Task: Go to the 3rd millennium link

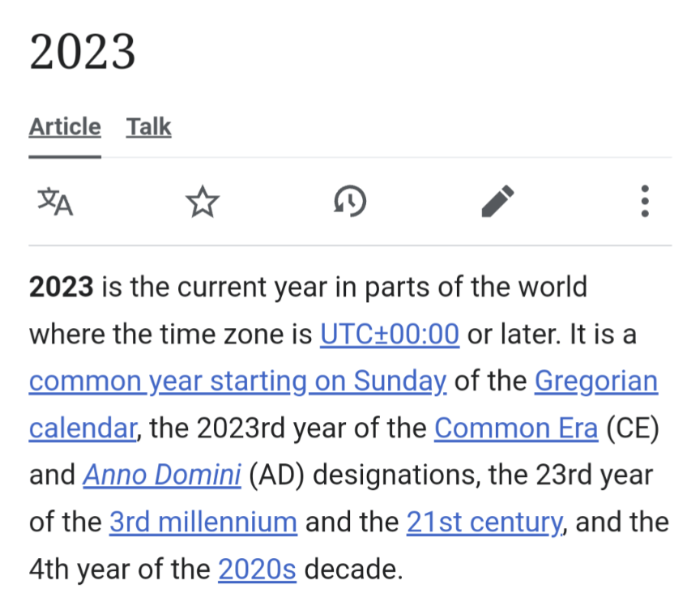Action: pos(203,522)
